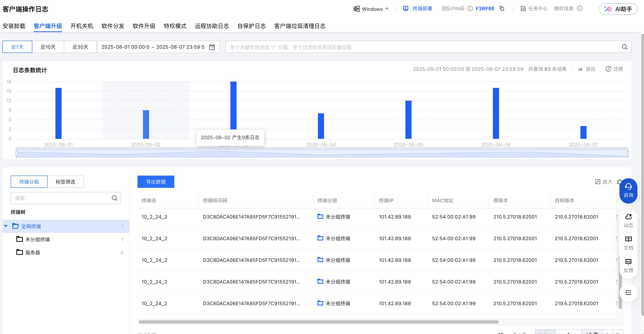Open the 远程协助日志 tab

212,26
